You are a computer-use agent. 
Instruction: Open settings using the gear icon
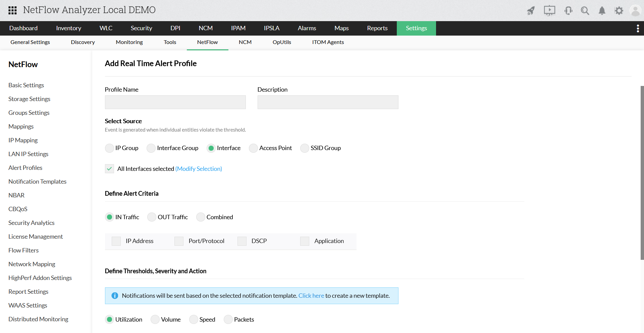(619, 10)
